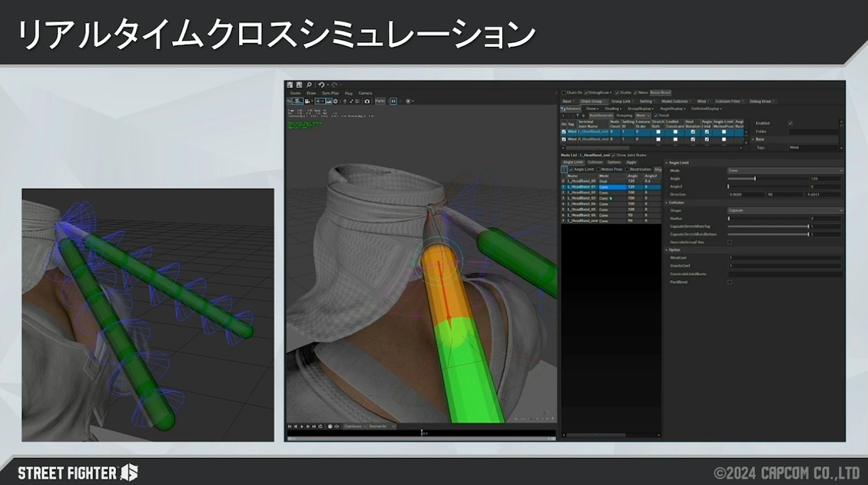The image size is (868, 485).
Task: Toggle the Stable checkbox
Action: [x=618, y=93]
